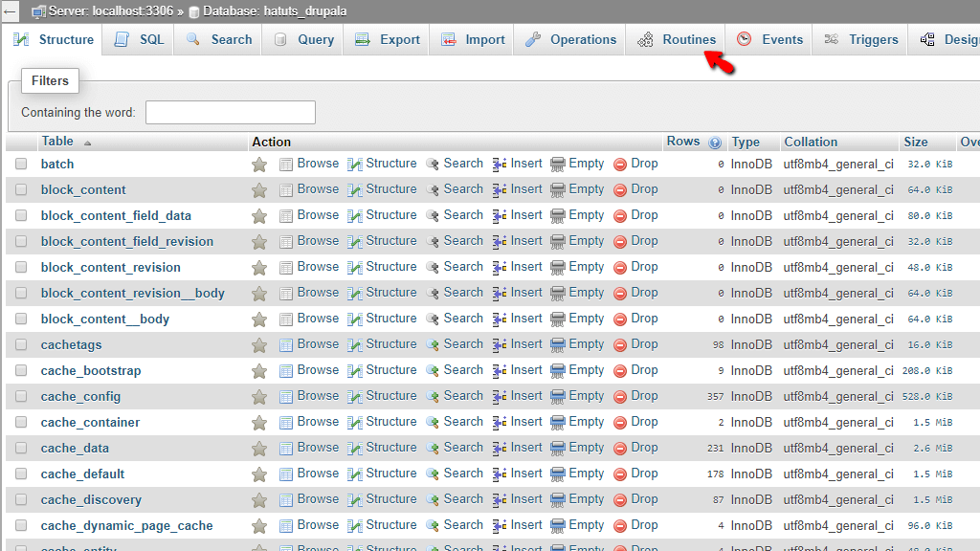Click the Empty icon in the cache_container row
Viewport: 980px width, 551px height.
point(558,423)
